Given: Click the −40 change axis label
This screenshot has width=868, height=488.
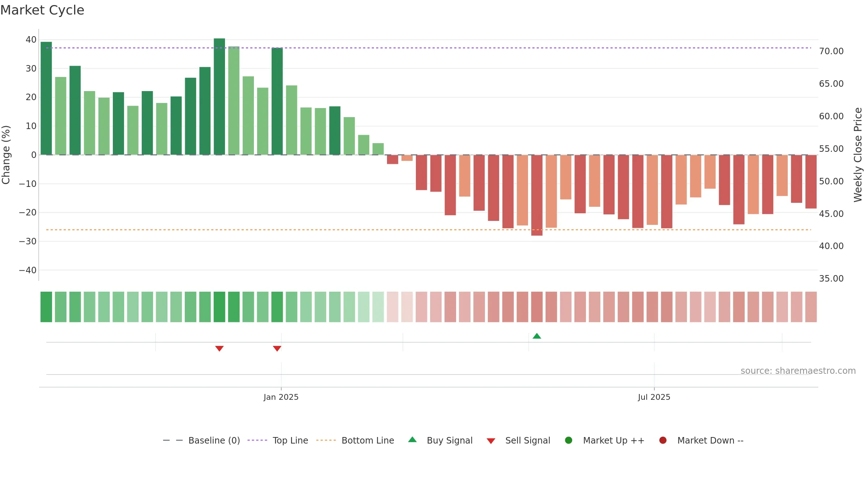Looking at the screenshot, I should [28, 270].
